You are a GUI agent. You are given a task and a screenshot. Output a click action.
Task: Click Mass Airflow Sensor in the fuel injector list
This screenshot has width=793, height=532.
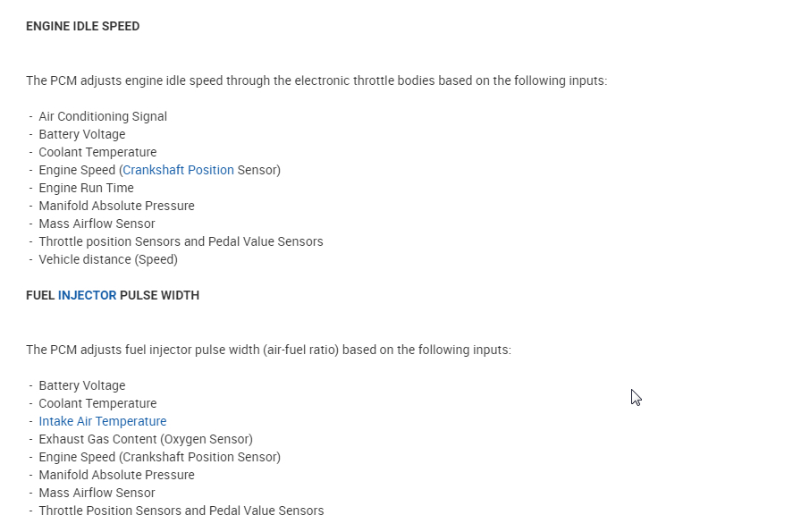97,493
